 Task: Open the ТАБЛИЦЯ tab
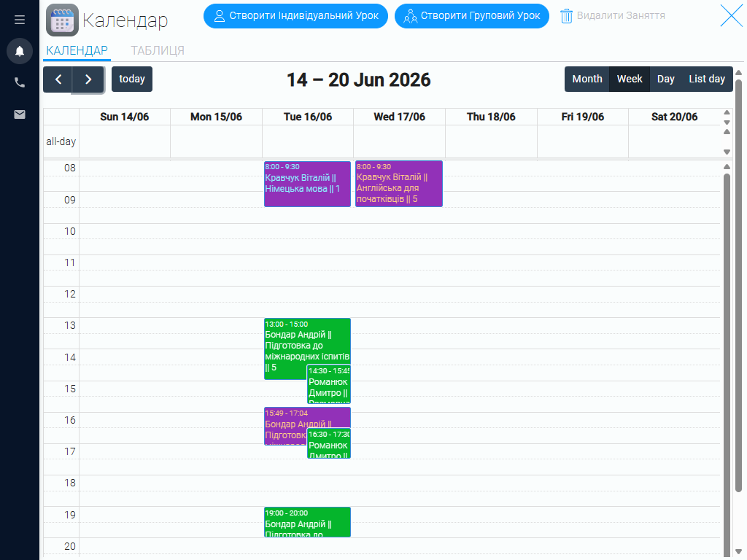coord(158,50)
